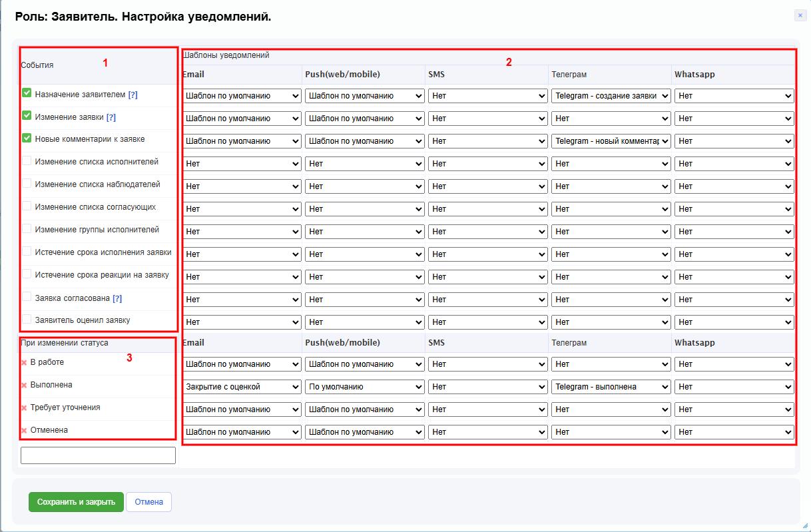Open the По умолчанию push dropdown for Выполнена
Screen dimensions: 811x532
click(x=364, y=387)
